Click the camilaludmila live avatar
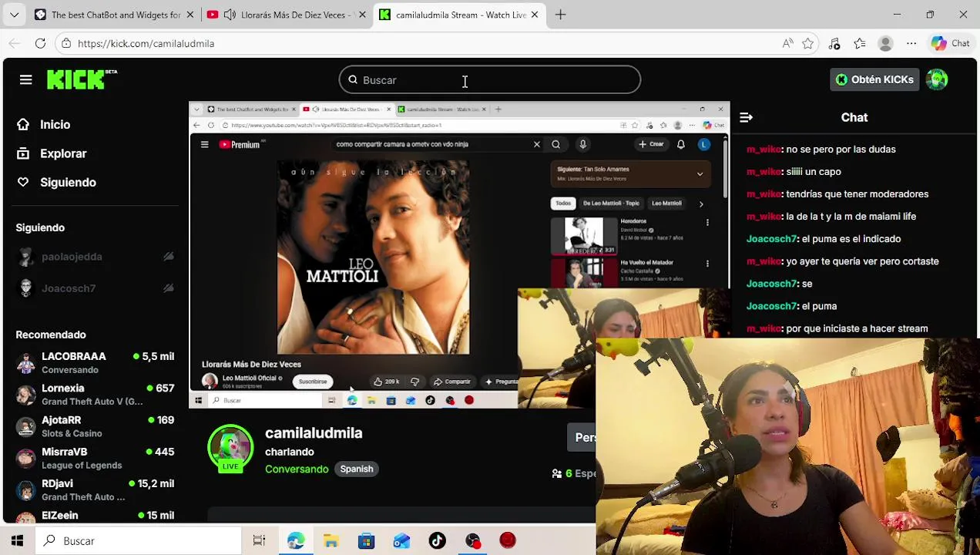 tap(230, 448)
